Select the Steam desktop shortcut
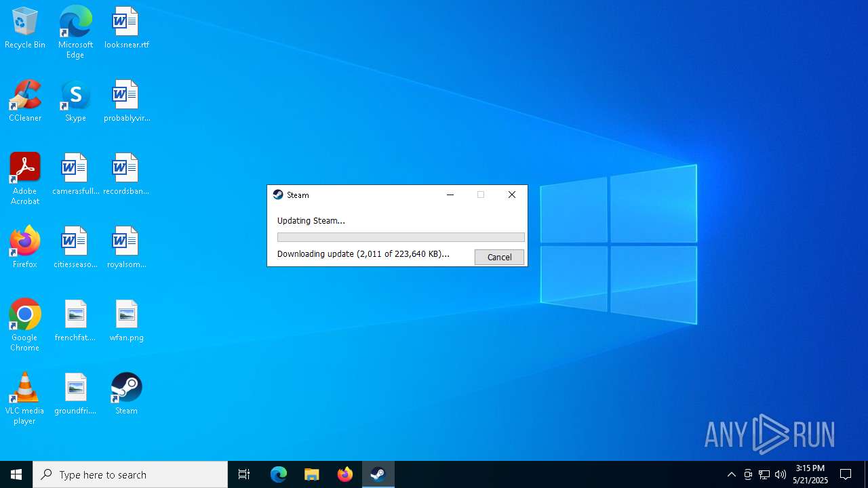Screen dimensions: 868x488 [x=126, y=394]
